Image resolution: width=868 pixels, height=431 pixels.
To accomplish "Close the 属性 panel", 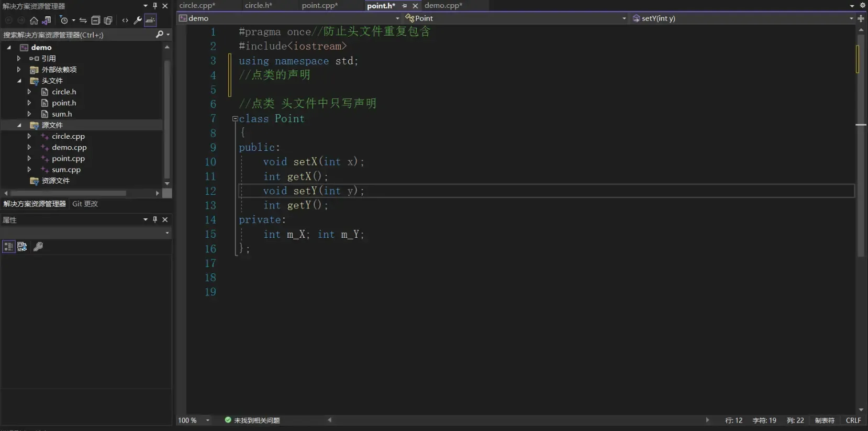I will (165, 220).
